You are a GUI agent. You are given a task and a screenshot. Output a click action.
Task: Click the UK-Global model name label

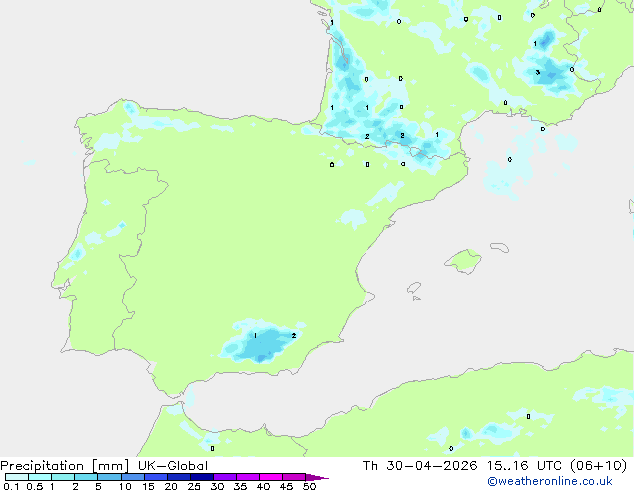[173, 466]
